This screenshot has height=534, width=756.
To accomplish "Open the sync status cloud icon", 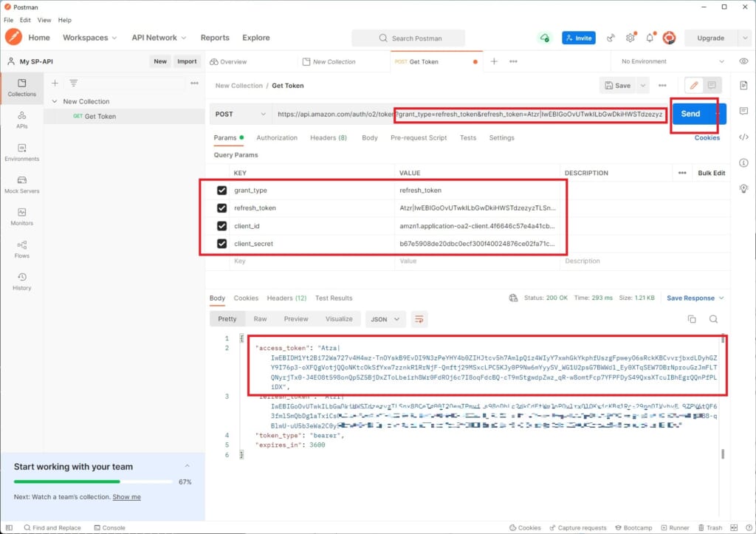I will pos(544,38).
